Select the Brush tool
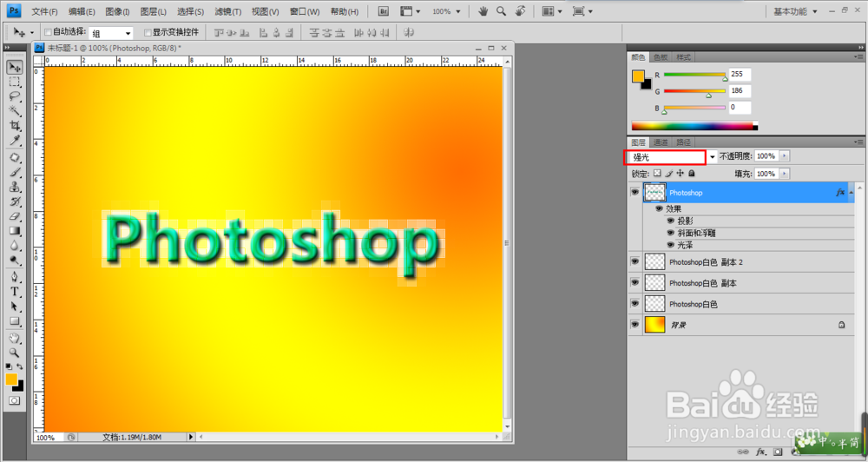 15,172
